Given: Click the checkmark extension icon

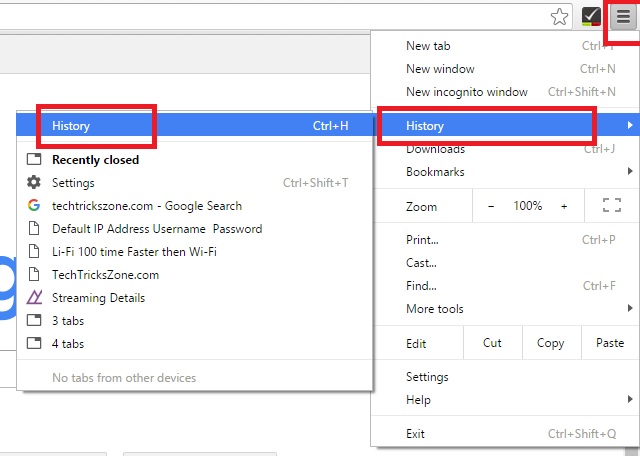Looking at the screenshot, I should (591, 16).
